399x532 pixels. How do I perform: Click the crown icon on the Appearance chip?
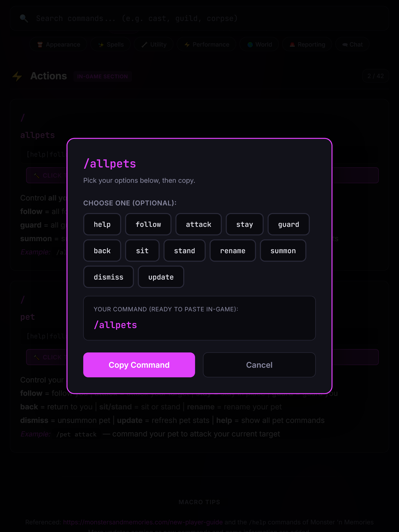(x=40, y=45)
